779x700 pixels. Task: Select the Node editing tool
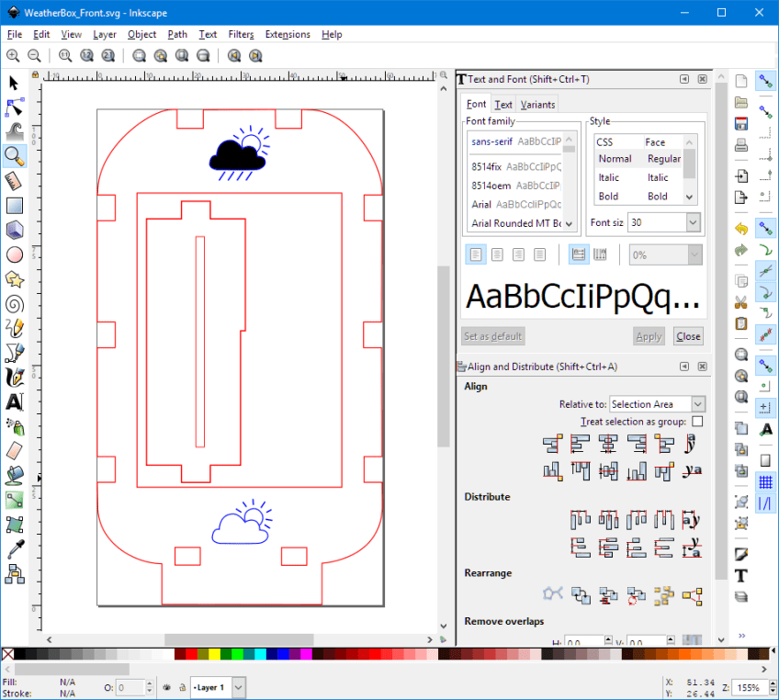[14, 107]
